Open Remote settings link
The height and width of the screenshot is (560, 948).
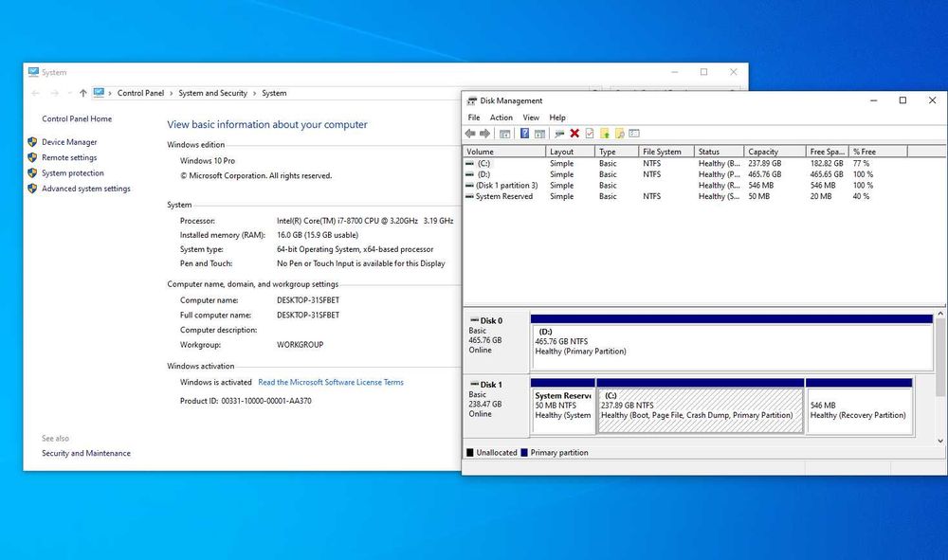point(69,157)
